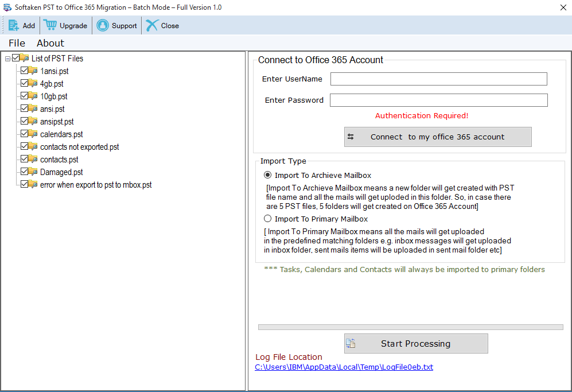Viewport: 572px width, 392px height.
Task: Uncheck the 1ansi.pst checkbox
Action: click(25, 70)
